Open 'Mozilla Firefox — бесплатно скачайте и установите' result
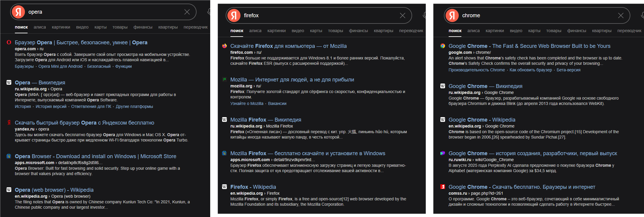Screen dimensions: 644x217 pyautogui.click(x=308, y=153)
